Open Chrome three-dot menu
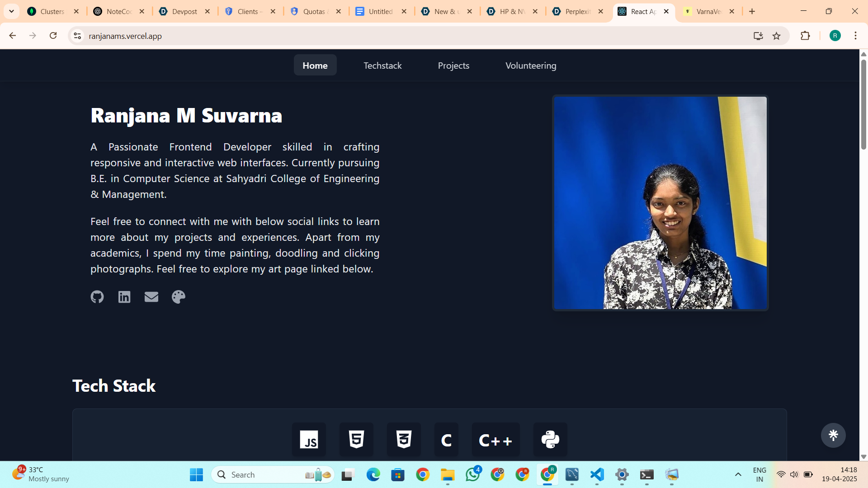The width and height of the screenshot is (868, 488). [x=855, y=36]
